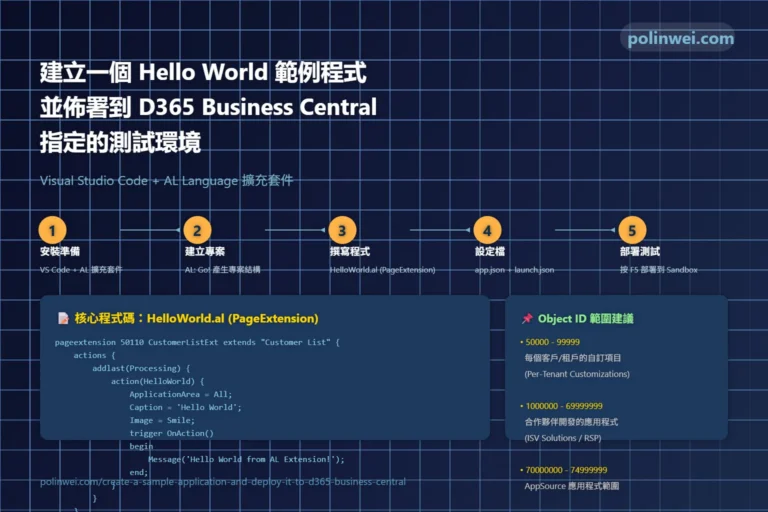The width and height of the screenshot is (768, 512).
Task: Click the 安裝準備 step label
Action: [60, 251]
